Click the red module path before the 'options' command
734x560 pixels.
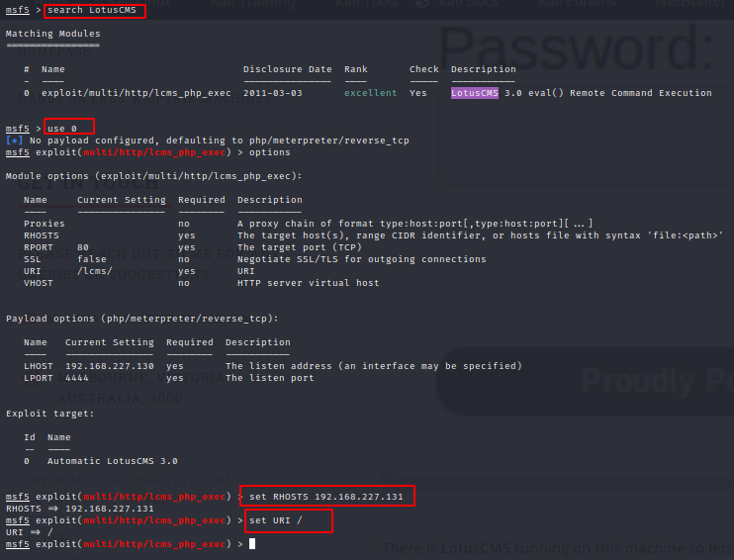154,152
